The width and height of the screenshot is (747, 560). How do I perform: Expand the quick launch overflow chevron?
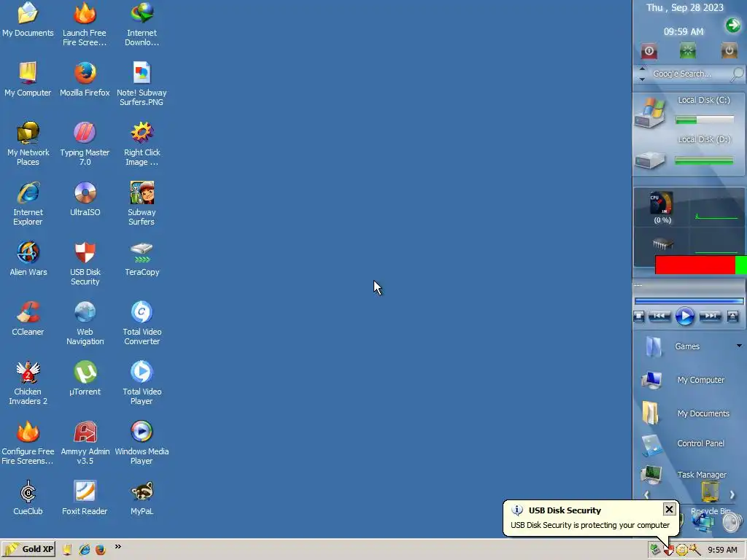[117, 547]
